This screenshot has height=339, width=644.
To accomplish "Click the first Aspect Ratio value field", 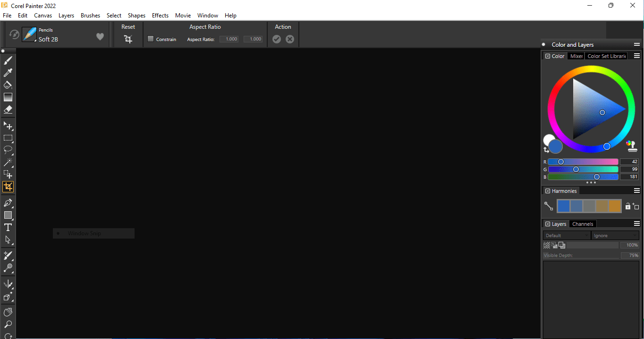I will [x=229, y=39].
